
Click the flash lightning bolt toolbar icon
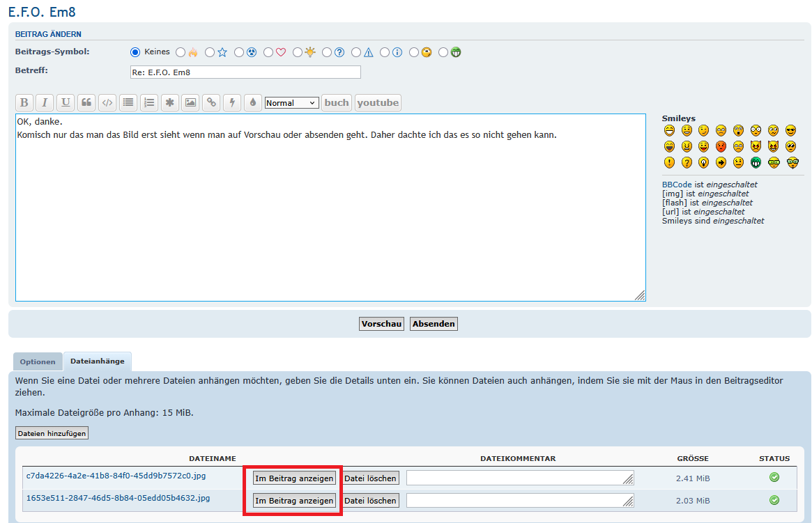pyautogui.click(x=232, y=103)
